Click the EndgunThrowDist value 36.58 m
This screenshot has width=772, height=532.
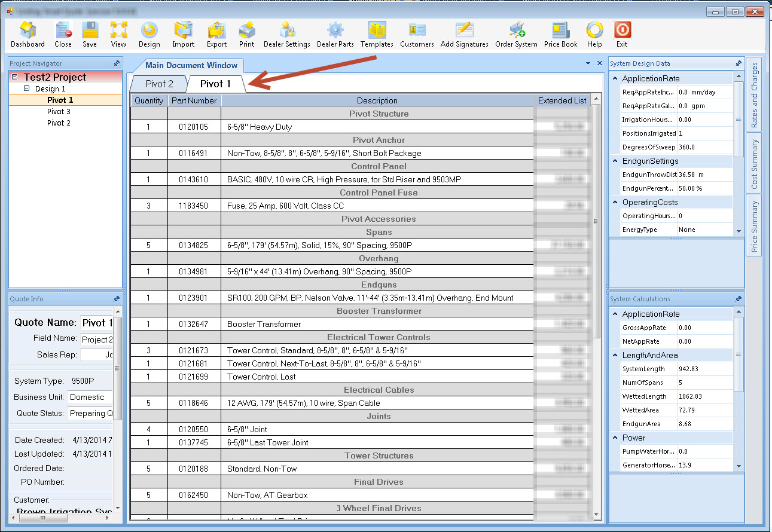point(705,175)
